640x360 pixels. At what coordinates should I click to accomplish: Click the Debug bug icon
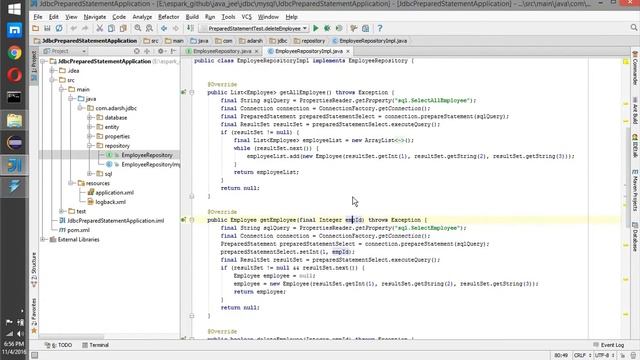327,29
